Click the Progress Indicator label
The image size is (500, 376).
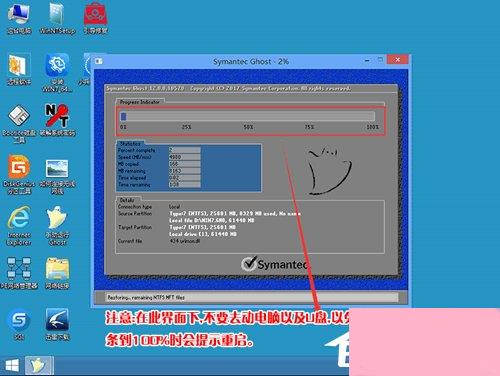pyautogui.click(x=140, y=102)
